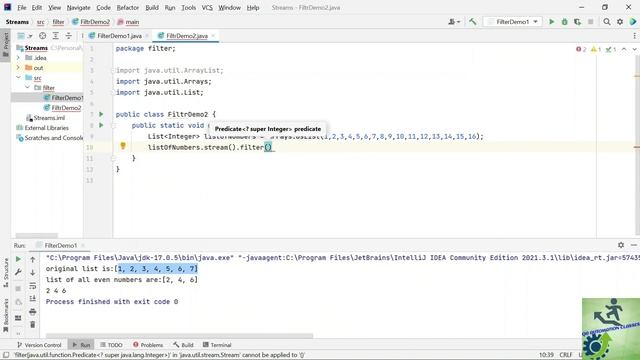Close the FiltrDemo2.java tab
The height and width of the screenshot is (360, 640).
(x=213, y=36)
